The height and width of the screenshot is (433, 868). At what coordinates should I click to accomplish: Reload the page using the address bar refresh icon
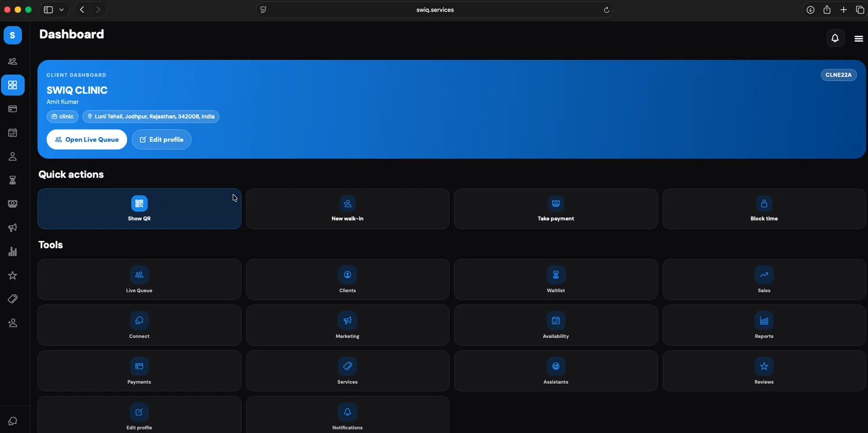606,10
